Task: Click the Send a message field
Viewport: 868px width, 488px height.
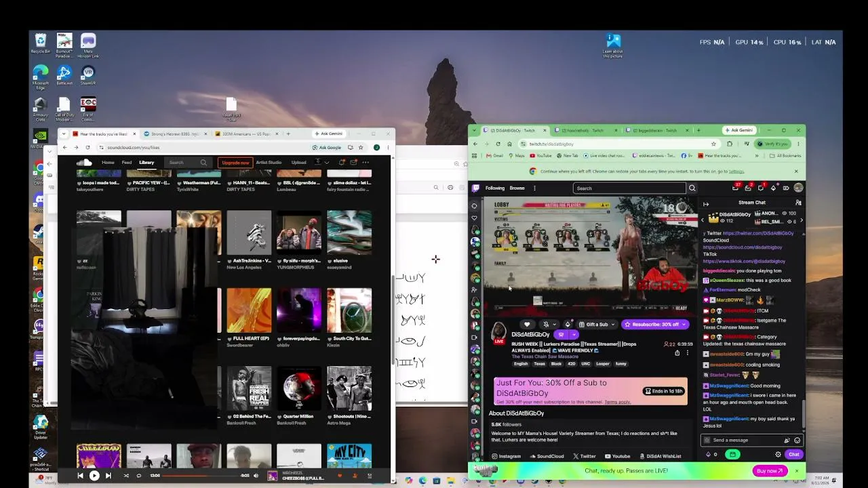Action: coord(751,440)
